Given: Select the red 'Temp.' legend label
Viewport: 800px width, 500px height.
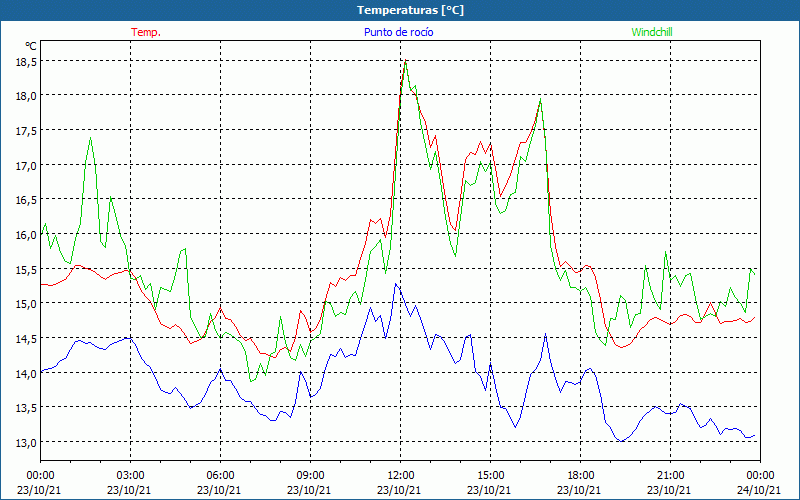Looking at the screenshot, I should 146,32.
